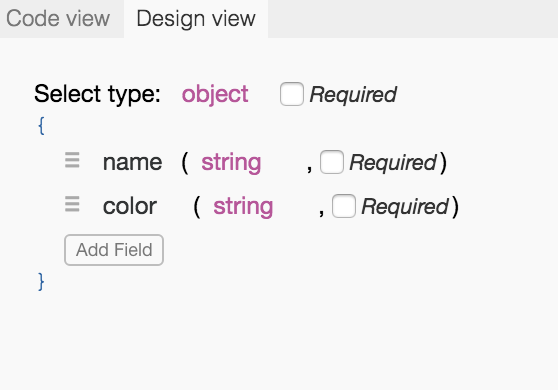Select the Design view tab

click(x=196, y=19)
